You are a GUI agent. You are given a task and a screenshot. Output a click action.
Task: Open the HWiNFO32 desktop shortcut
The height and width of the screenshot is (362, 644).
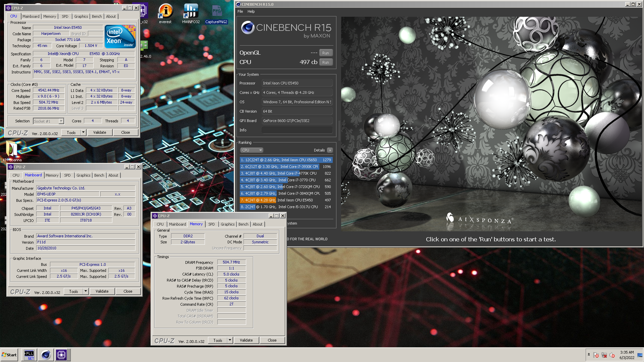pos(191,13)
